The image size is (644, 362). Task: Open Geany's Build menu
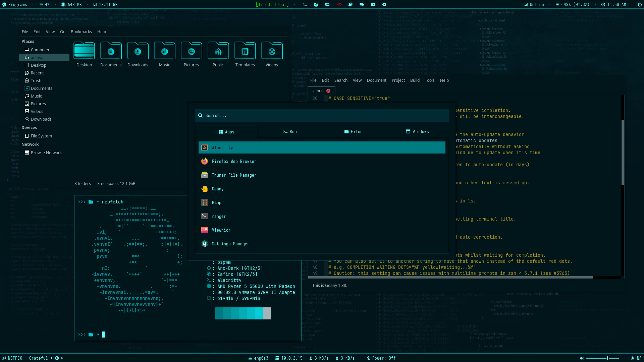coord(415,80)
